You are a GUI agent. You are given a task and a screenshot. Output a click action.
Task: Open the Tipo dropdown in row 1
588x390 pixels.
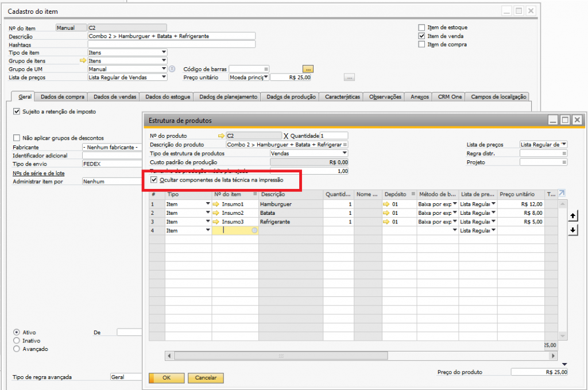[207, 204]
